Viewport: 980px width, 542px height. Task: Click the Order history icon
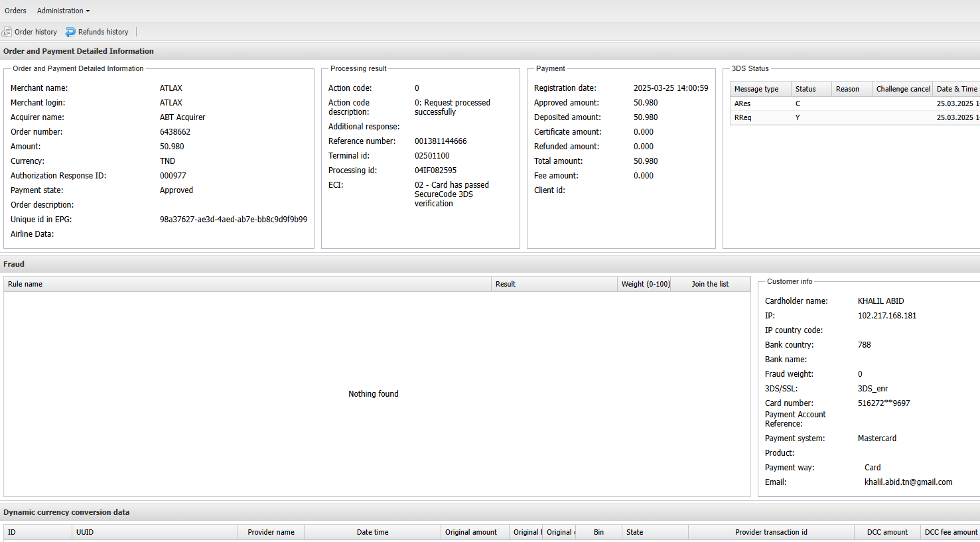tap(7, 32)
